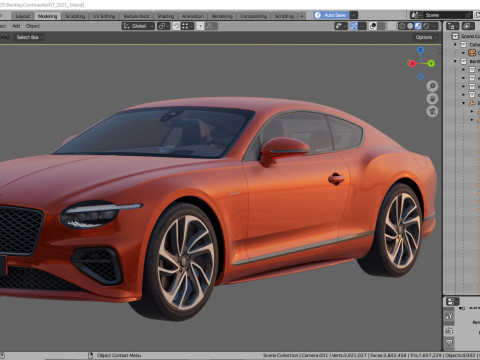
Task: Collapse the first collection under Scene Collection
Action: tap(455, 45)
